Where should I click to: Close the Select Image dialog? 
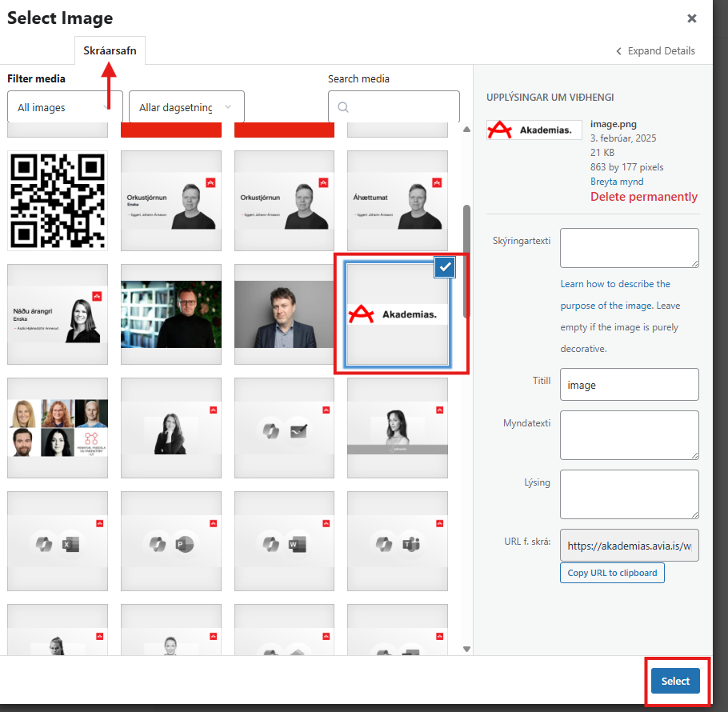692,18
